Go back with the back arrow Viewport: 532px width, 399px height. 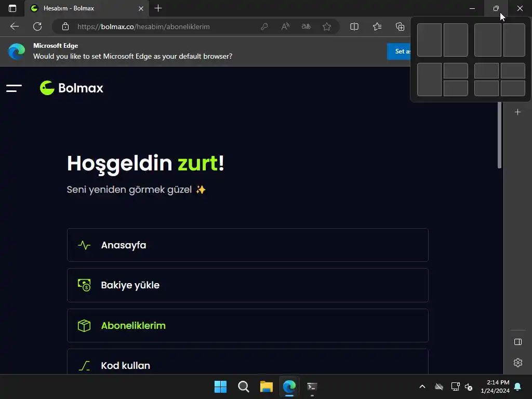coord(14,26)
